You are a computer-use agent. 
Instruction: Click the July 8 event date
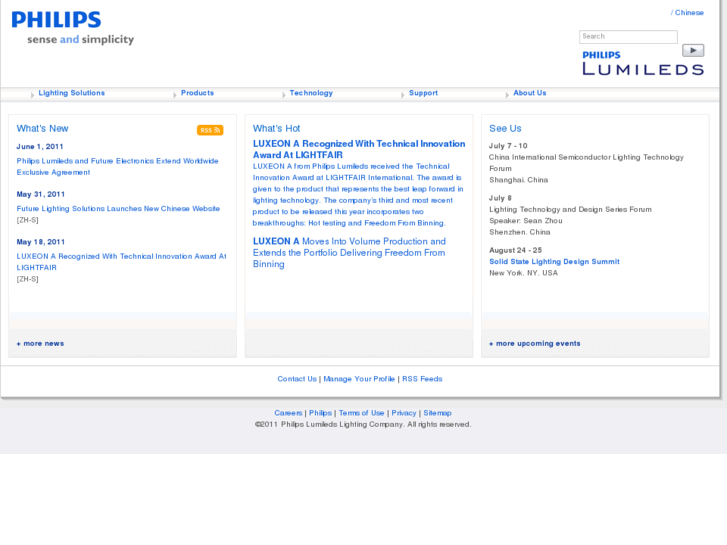[x=500, y=198]
